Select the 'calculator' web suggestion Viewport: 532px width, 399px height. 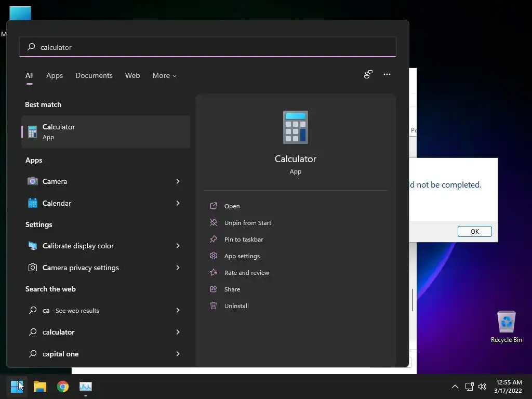click(58, 332)
